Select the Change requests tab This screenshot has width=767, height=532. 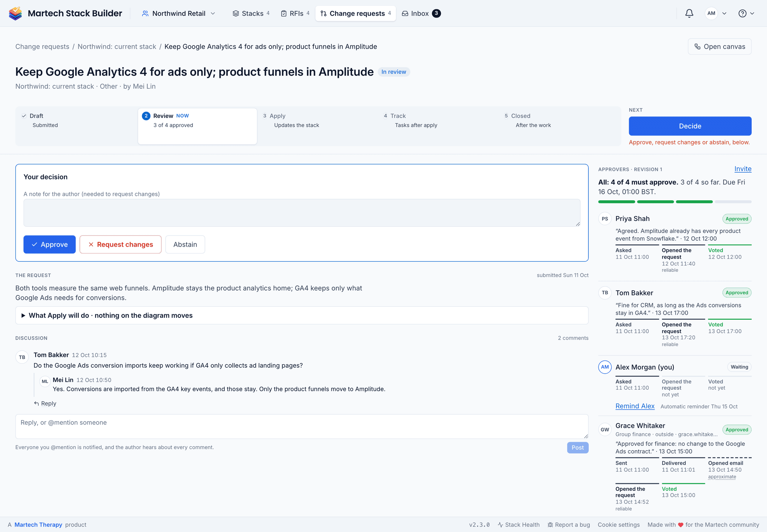point(356,13)
